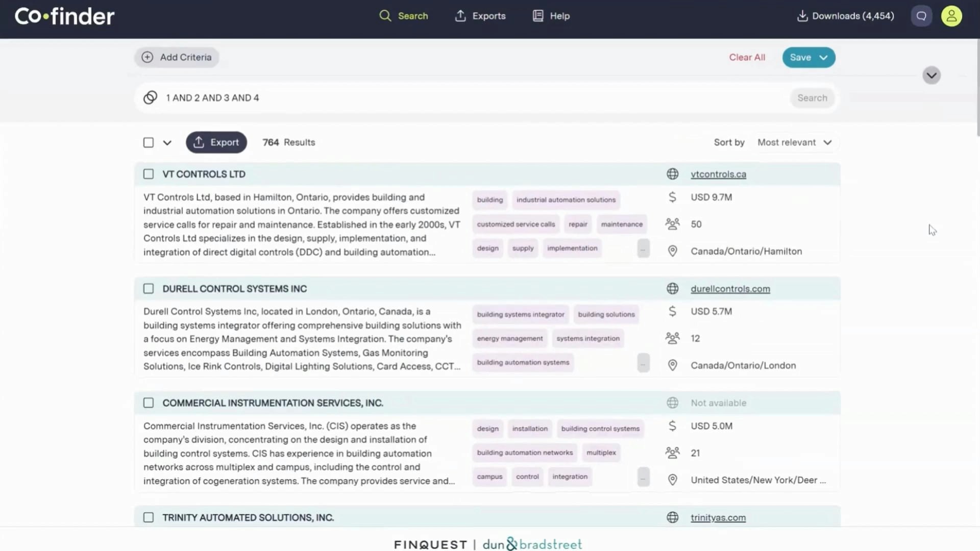Open the Save dropdown arrow
Screen dimensions: 980x551
click(823, 58)
